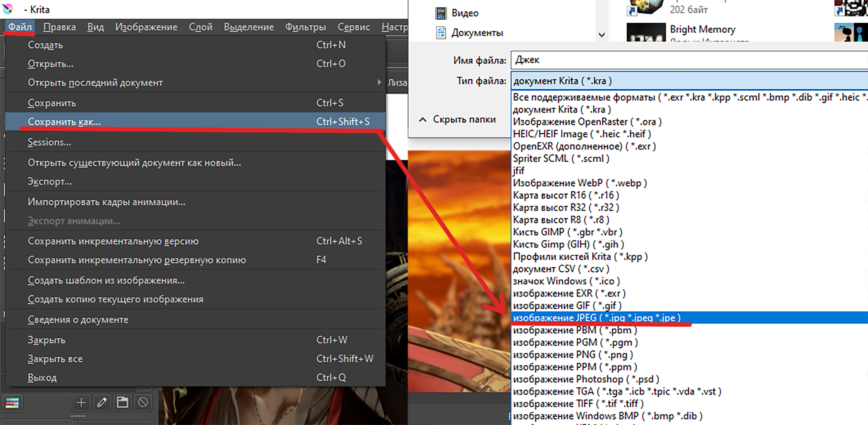Open the Тип файла combo box

pyautogui.click(x=687, y=81)
